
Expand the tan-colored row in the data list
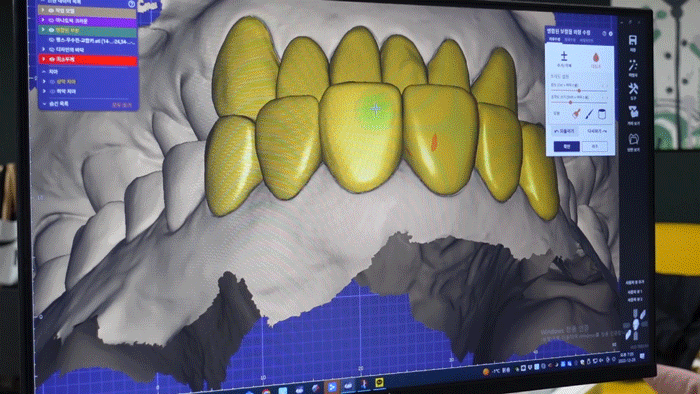click(x=43, y=10)
